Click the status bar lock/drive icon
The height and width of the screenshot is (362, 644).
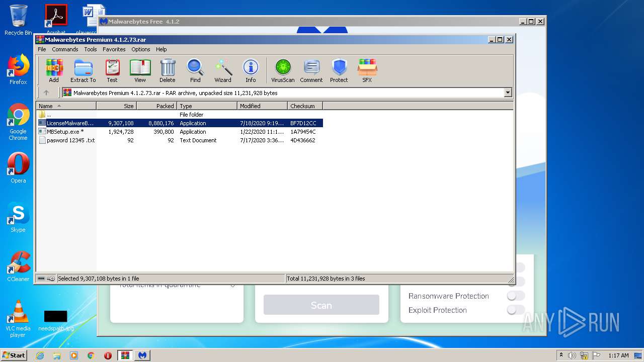click(46, 279)
